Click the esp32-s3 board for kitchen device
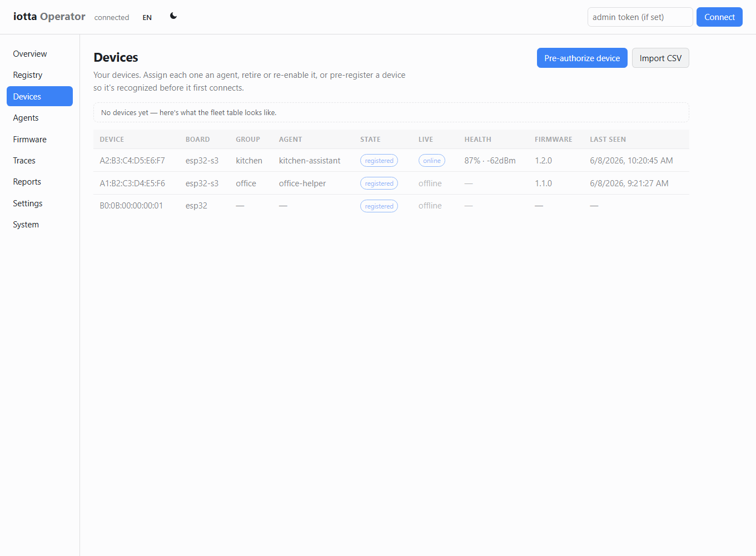756x556 pixels. click(202, 161)
